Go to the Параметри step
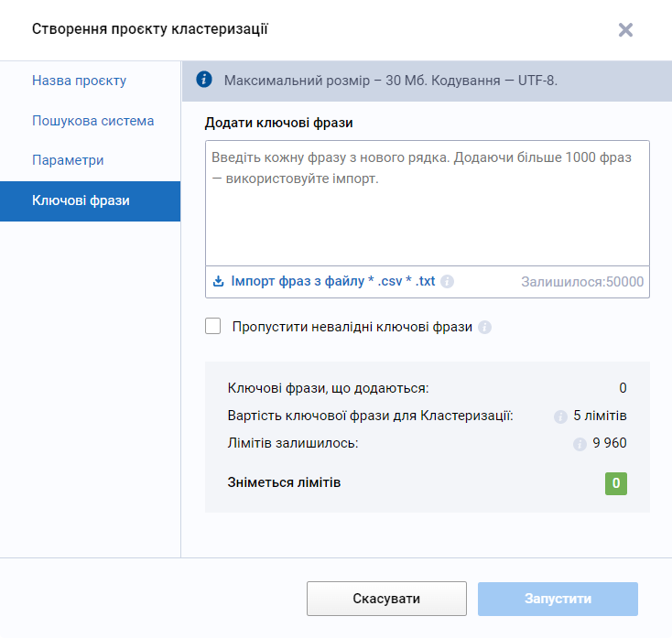 click(68, 160)
